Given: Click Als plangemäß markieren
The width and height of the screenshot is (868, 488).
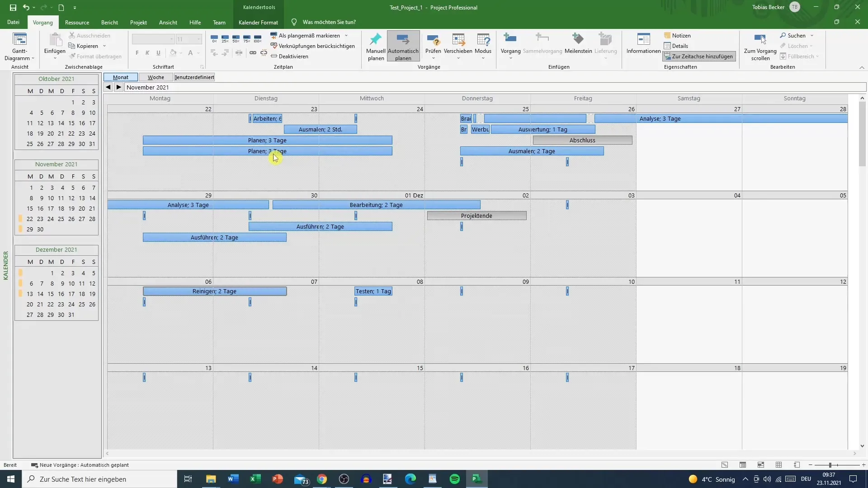Looking at the screenshot, I should pos(305,36).
